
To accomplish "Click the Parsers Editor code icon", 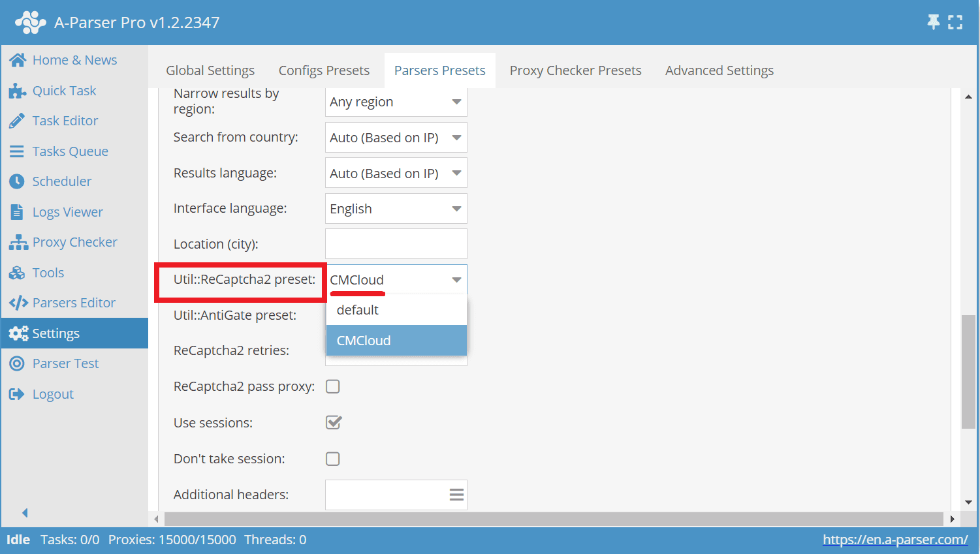I will 18,303.
